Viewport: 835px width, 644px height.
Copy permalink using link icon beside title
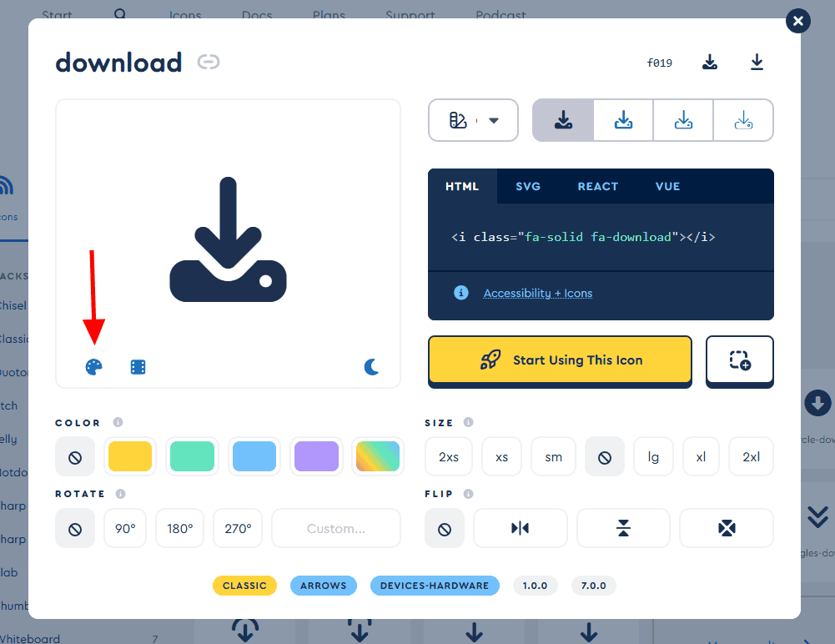[209, 63]
